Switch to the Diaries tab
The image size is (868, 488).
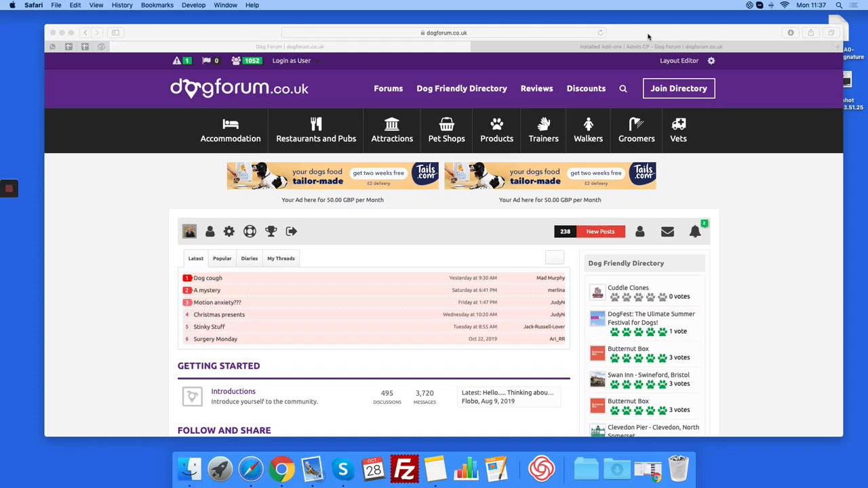click(x=249, y=258)
